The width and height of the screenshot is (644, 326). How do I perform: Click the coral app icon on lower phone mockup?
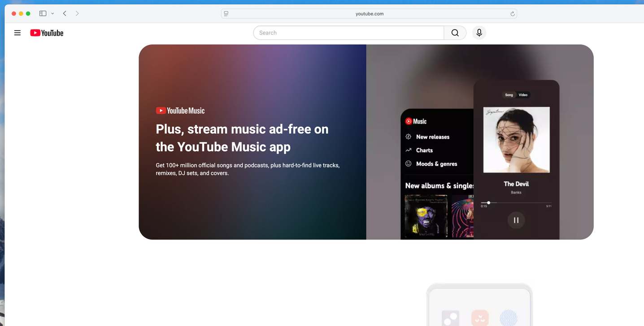click(x=479, y=318)
